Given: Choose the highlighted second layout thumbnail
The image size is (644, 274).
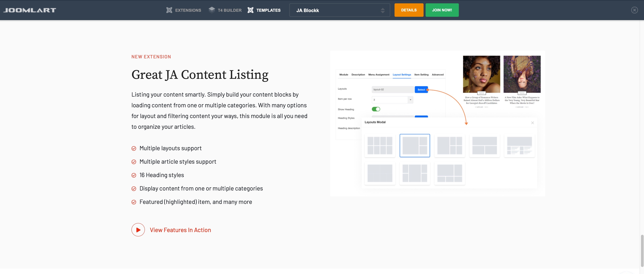Looking at the screenshot, I should [415, 146].
